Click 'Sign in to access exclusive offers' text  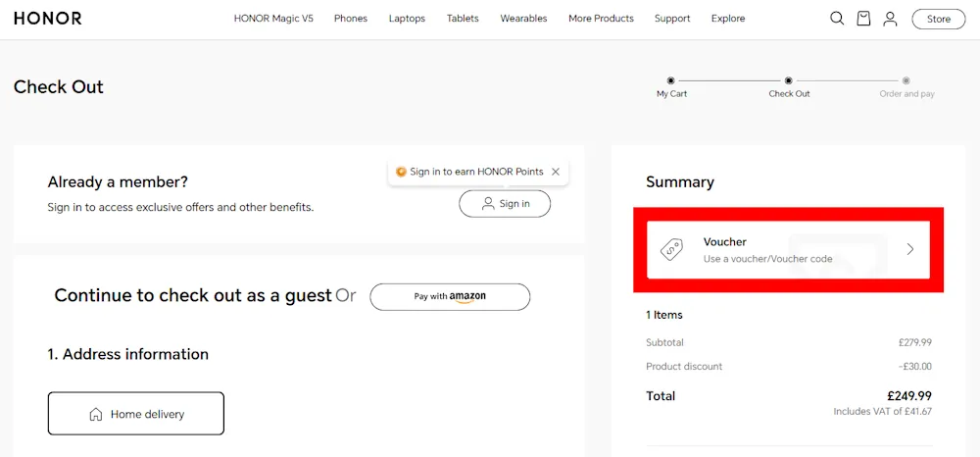point(180,207)
